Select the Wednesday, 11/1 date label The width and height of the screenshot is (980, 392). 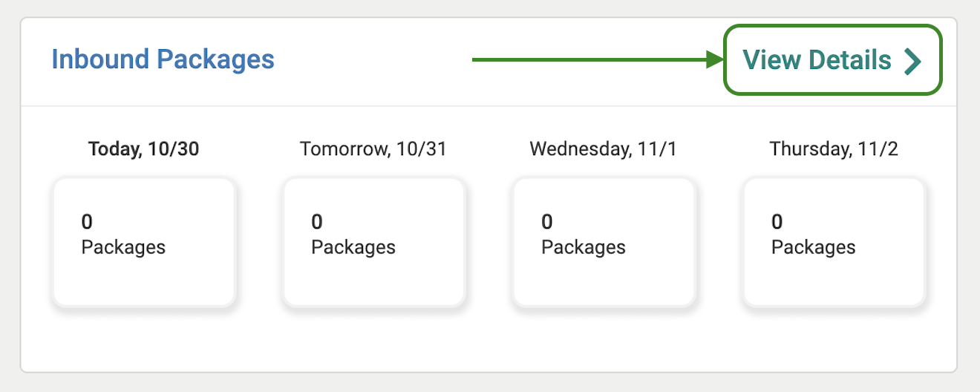point(604,149)
